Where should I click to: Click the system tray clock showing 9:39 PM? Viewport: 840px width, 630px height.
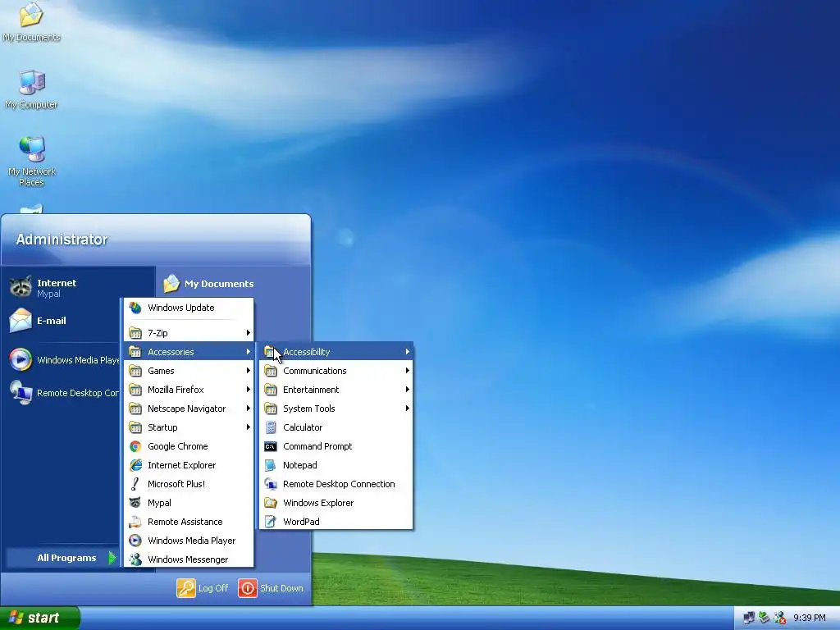[x=810, y=619]
